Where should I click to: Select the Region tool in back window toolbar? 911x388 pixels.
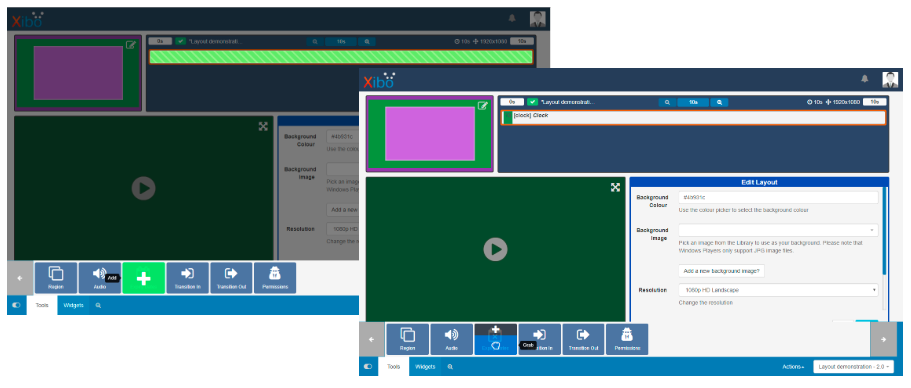pyautogui.click(x=56, y=278)
